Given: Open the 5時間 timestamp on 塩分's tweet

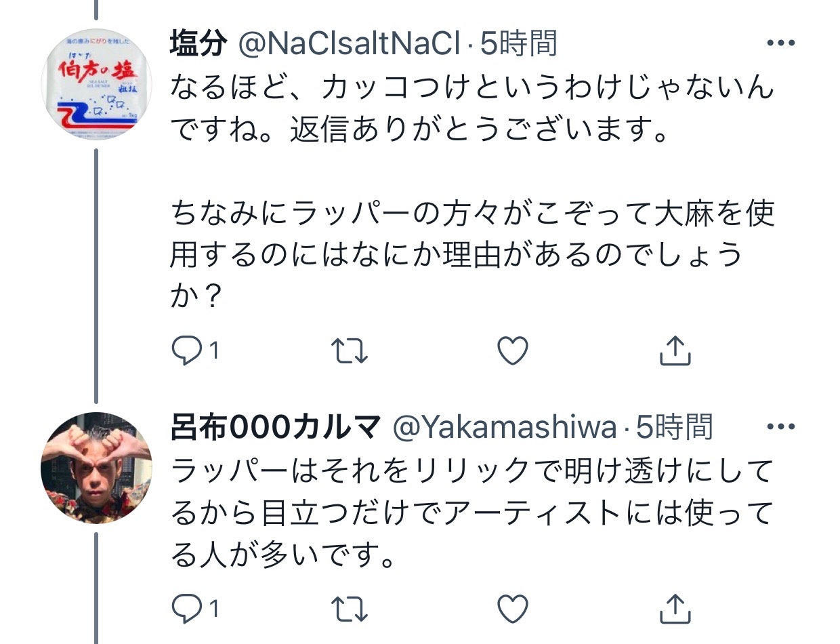Looking at the screenshot, I should (518, 44).
